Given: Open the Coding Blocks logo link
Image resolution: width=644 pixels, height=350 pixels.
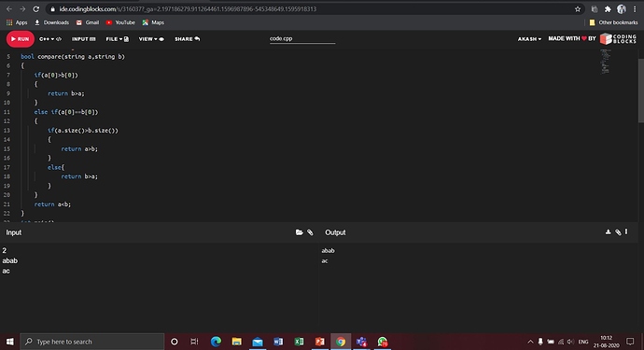Looking at the screenshot, I should [x=618, y=39].
